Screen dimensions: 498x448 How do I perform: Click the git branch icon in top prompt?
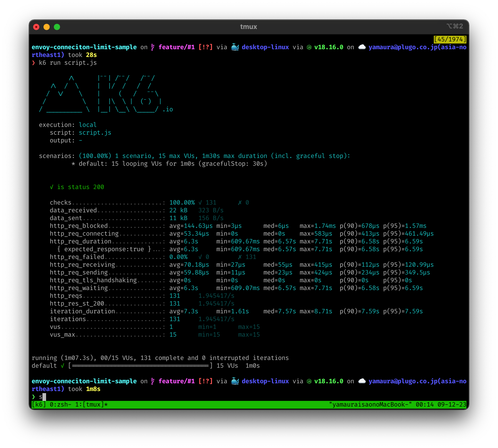click(x=153, y=47)
